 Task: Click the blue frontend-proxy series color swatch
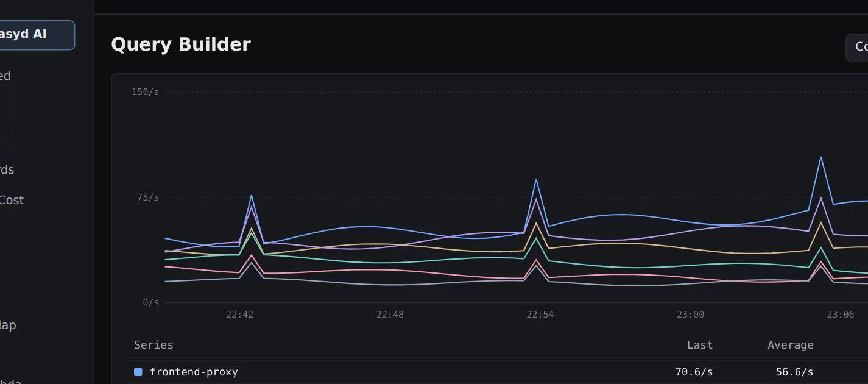(x=138, y=372)
